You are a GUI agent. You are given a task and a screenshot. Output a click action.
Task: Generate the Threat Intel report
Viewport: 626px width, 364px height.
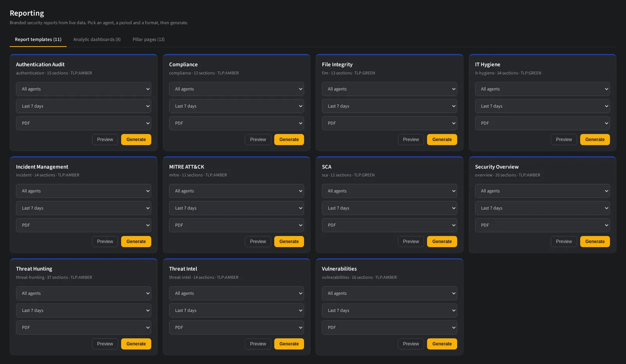289,344
